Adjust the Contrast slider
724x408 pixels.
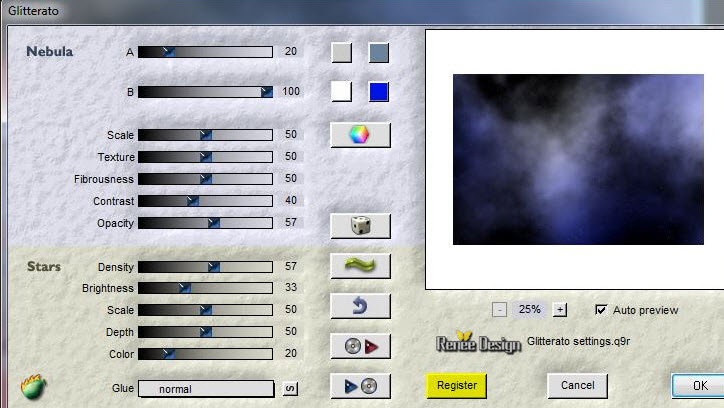pyautogui.click(x=205, y=201)
